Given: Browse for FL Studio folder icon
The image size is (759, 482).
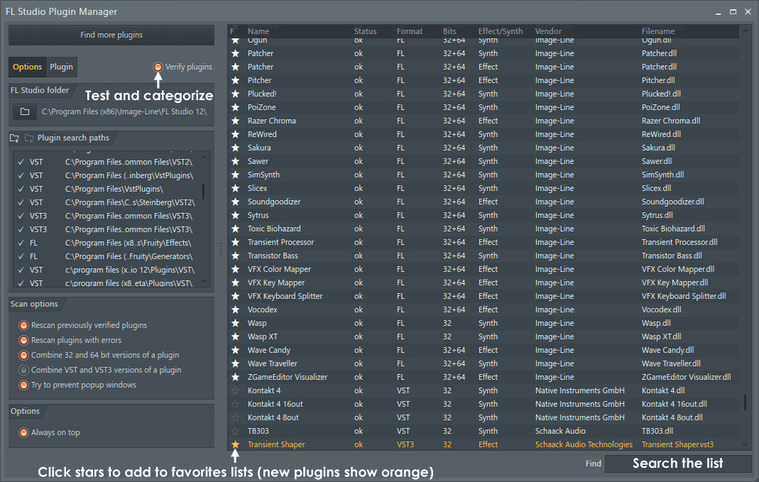Looking at the screenshot, I should (x=25, y=112).
